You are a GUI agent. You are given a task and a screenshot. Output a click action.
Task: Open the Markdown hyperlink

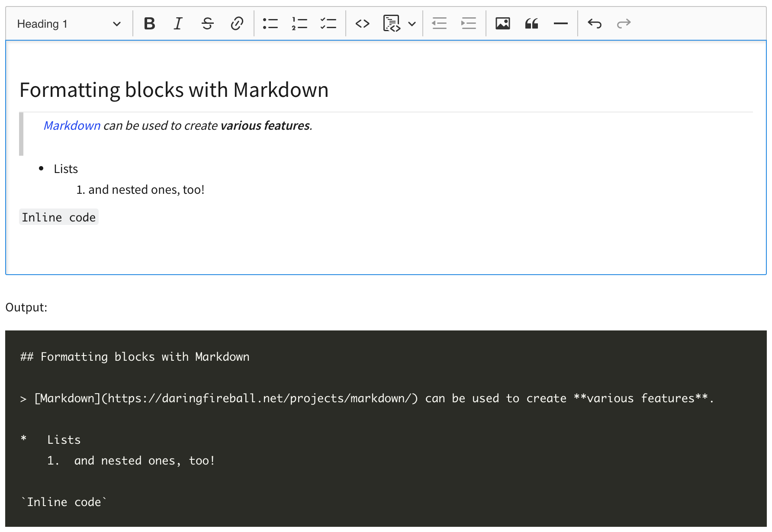click(x=71, y=125)
